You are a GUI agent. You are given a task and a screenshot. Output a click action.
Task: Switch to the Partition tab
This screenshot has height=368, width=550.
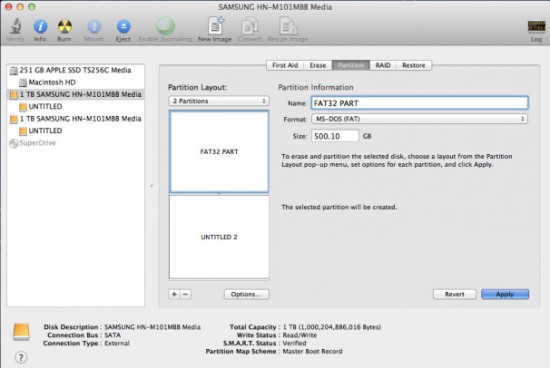click(351, 65)
